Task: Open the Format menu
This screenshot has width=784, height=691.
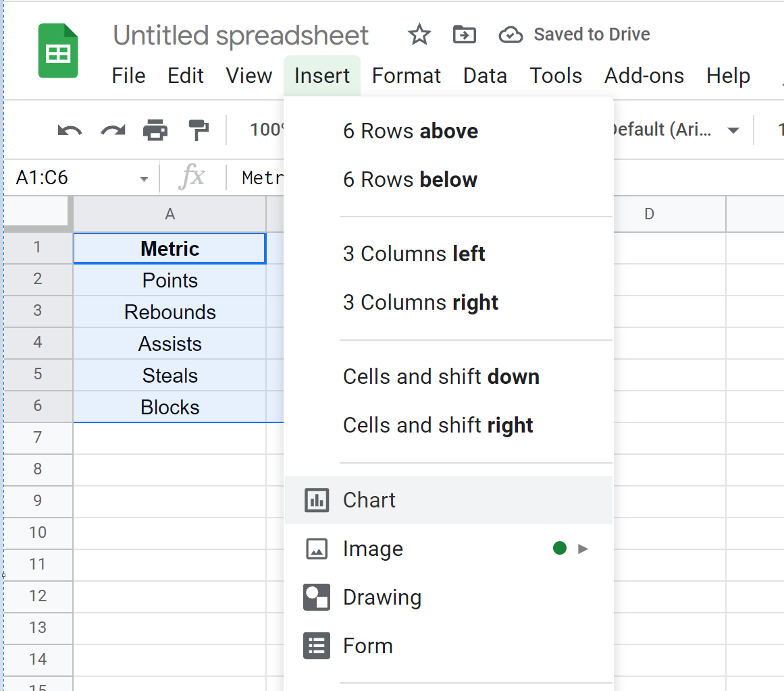Action: tap(406, 76)
